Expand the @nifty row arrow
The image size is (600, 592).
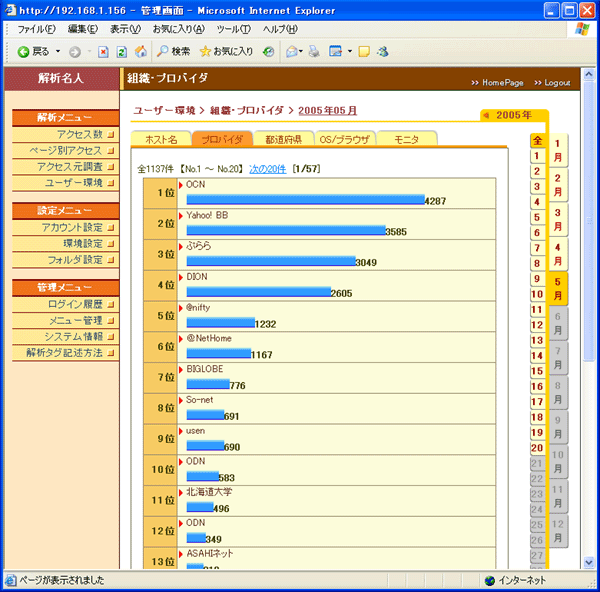click(x=181, y=308)
